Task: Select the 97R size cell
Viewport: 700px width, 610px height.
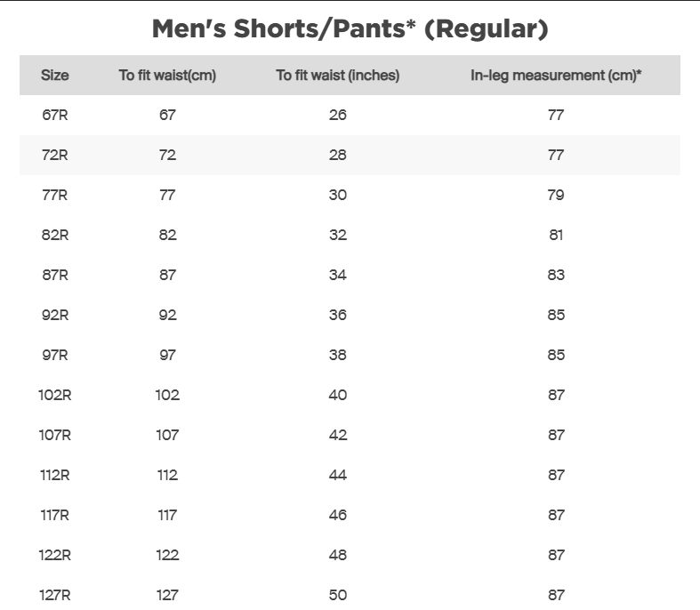Action: tap(54, 355)
